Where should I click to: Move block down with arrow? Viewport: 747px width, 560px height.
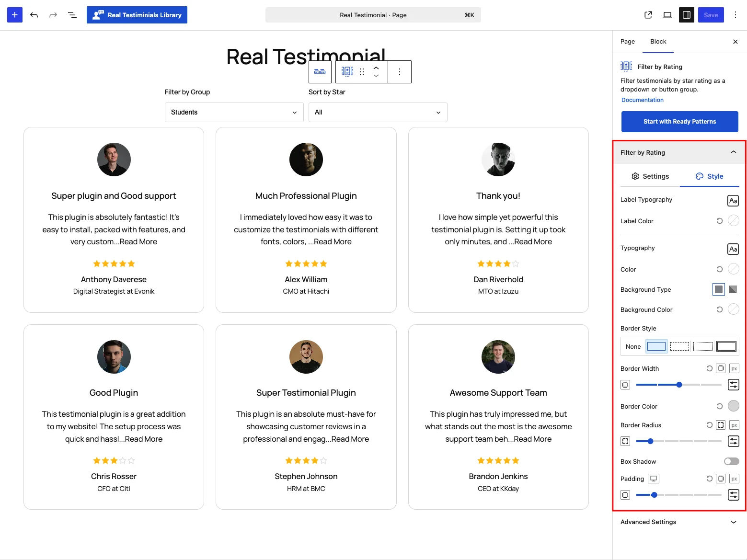pos(376,76)
